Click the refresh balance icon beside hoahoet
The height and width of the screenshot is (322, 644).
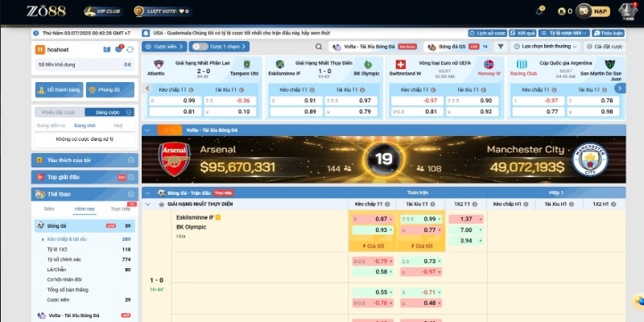pos(130,49)
